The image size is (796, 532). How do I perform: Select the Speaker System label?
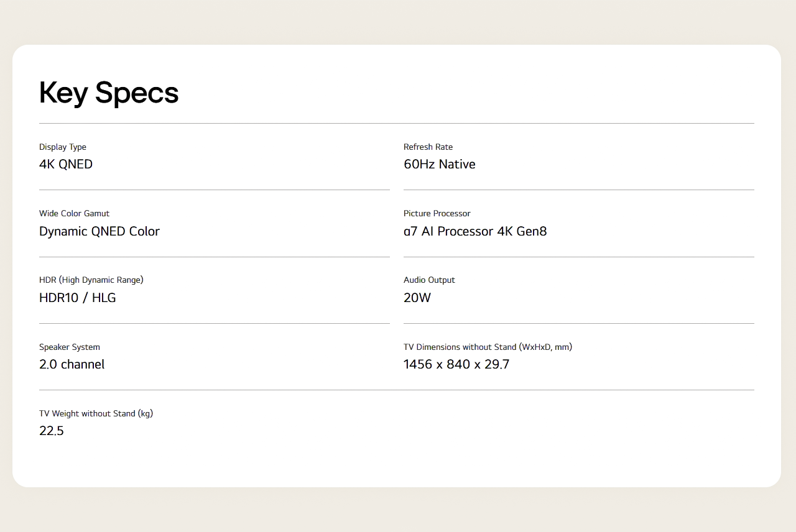(70, 347)
